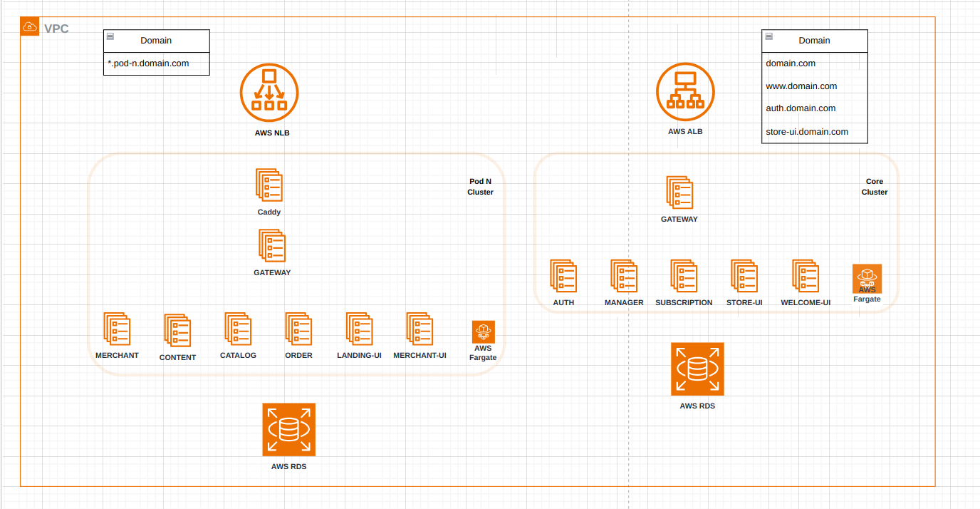The width and height of the screenshot is (980, 509).
Task: Click the AWS RDS icon below Core Cluster
Action: [x=697, y=369]
